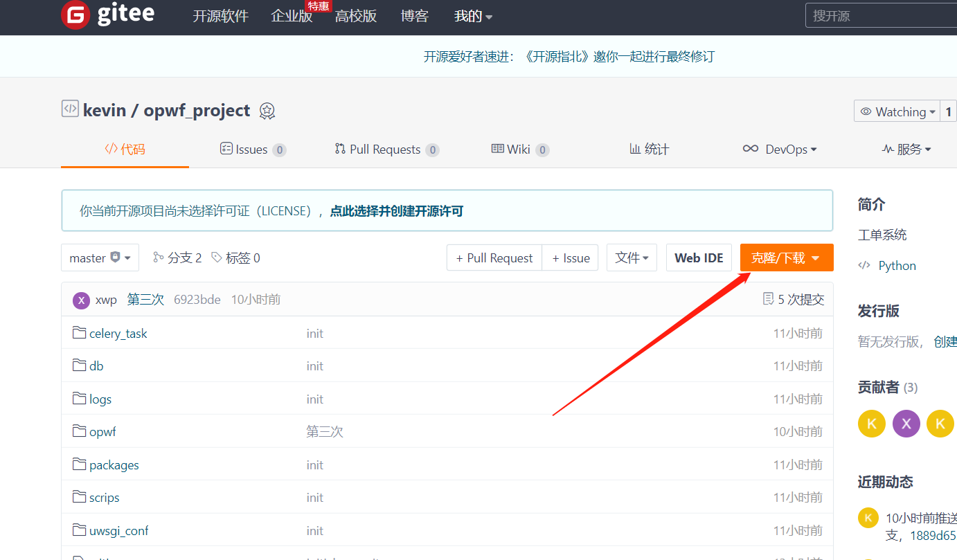Click the + Issue button
Viewport: 957px width, 560px height.
pos(571,258)
